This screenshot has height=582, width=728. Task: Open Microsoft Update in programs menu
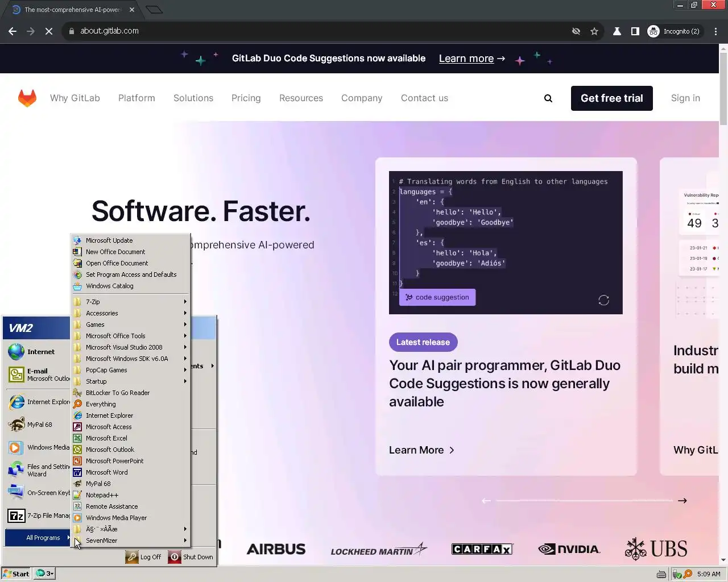point(130,240)
